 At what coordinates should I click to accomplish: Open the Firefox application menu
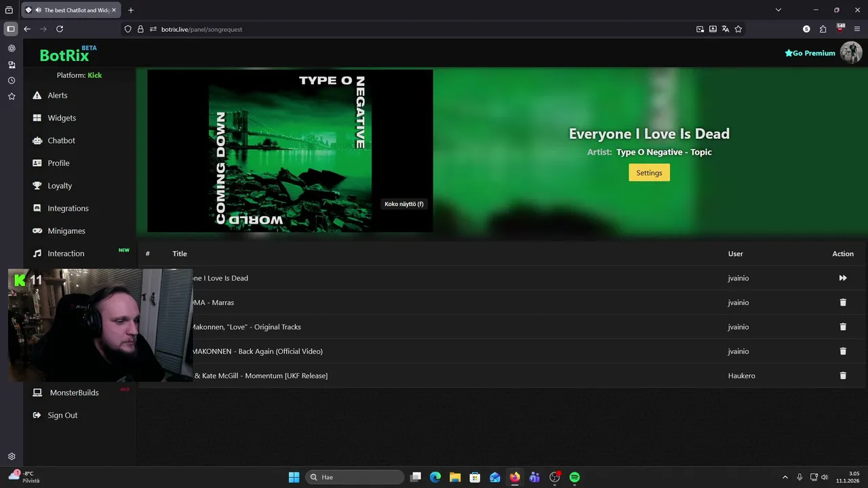point(857,29)
